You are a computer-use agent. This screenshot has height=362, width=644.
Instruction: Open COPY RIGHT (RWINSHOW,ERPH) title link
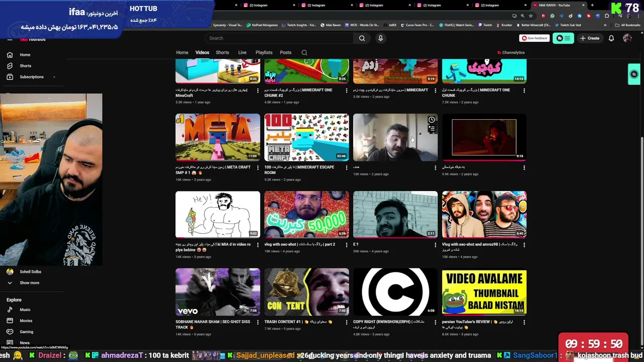coord(388,324)
